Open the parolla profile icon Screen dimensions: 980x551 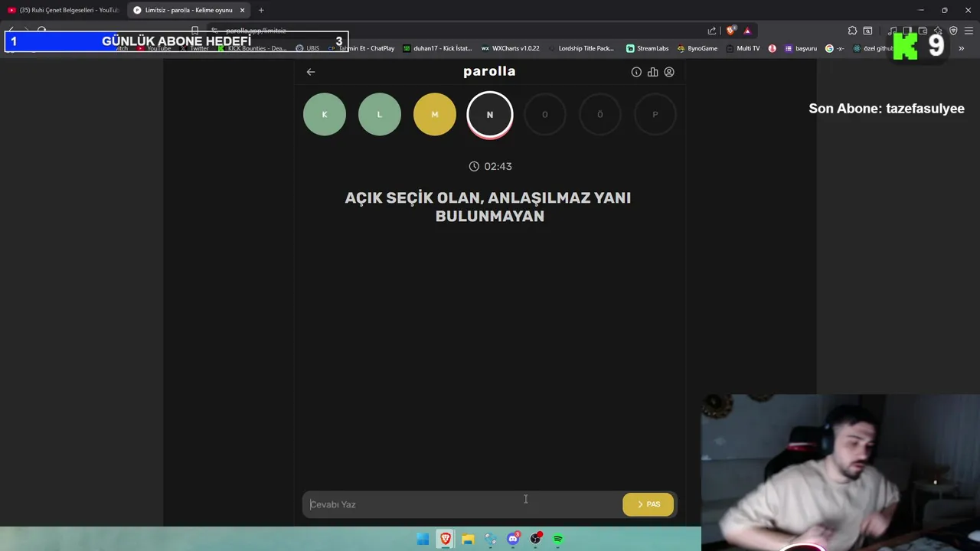(669, 72)
